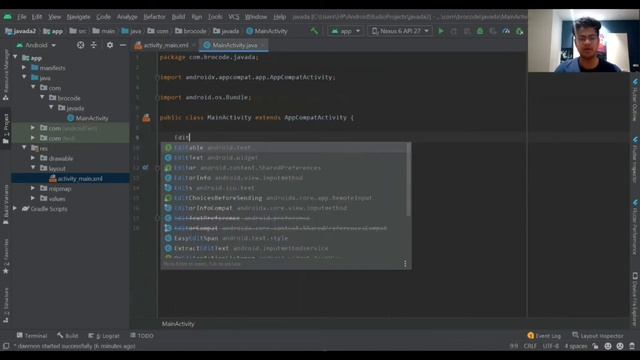Open the Android project view dropdown
640x360 pixels.
coord(36,45)
